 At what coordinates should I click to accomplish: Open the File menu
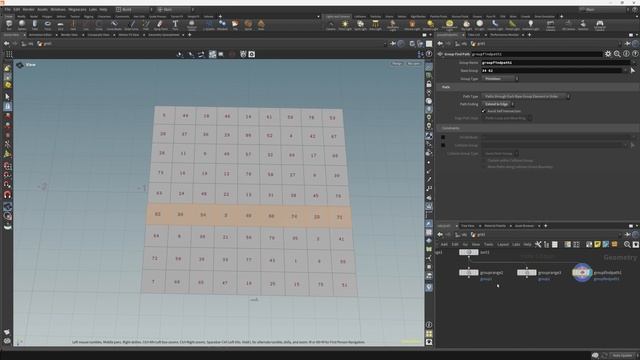point(7,9)
